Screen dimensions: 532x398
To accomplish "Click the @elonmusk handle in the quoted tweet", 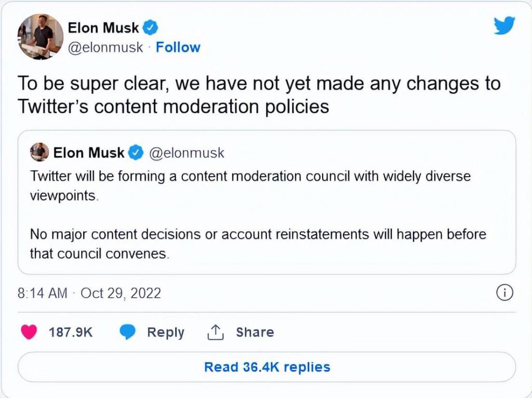I will (187, 153).
